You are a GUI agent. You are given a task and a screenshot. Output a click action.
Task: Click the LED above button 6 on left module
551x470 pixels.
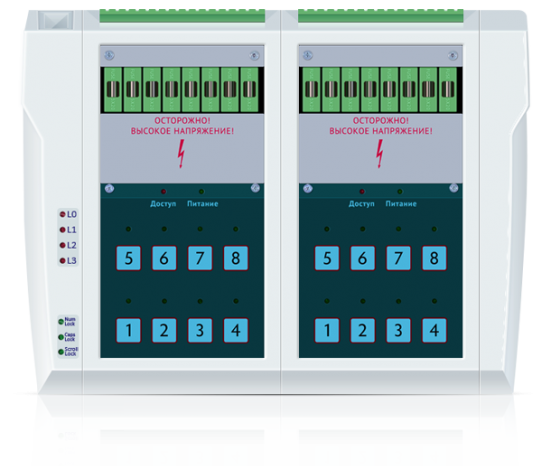164,229
